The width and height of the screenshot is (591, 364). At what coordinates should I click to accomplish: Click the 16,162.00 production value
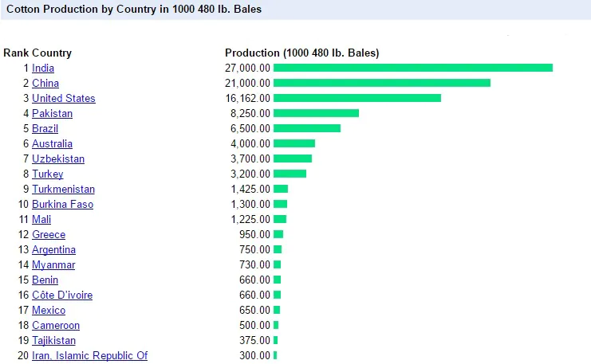tap(247, 98)
